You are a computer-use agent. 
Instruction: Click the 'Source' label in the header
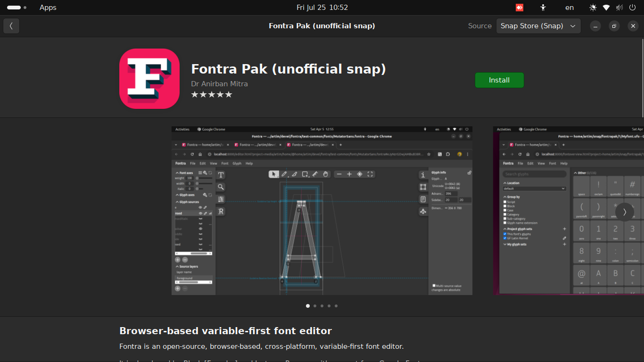[x=480, y=26]
